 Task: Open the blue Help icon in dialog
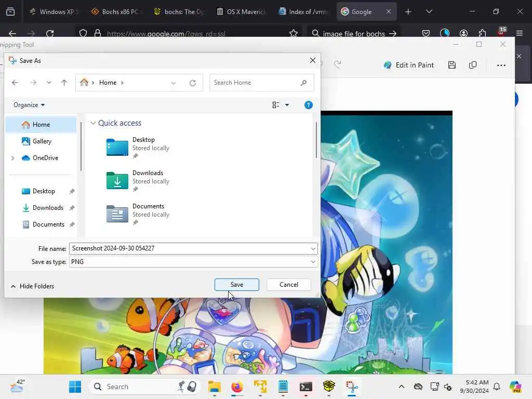pyautogui.click(x=309, y=105)
